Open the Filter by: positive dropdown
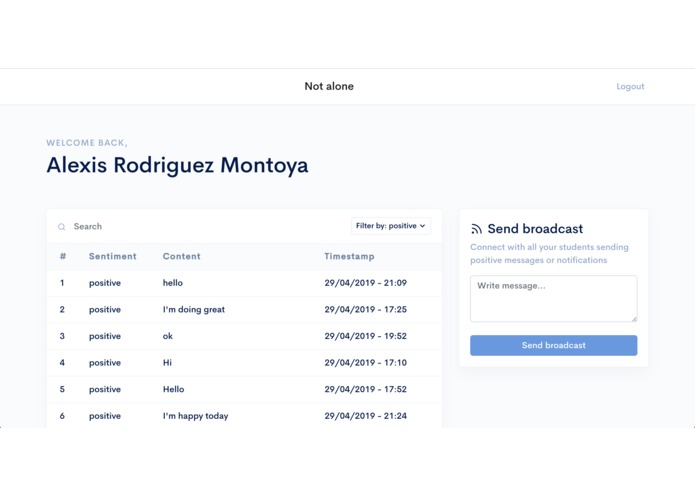695x494 pixels. tap(390, 226)
